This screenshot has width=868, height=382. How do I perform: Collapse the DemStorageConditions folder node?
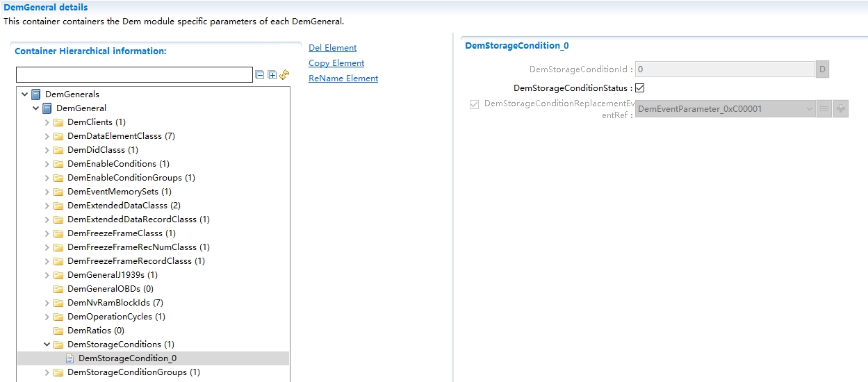47,344
